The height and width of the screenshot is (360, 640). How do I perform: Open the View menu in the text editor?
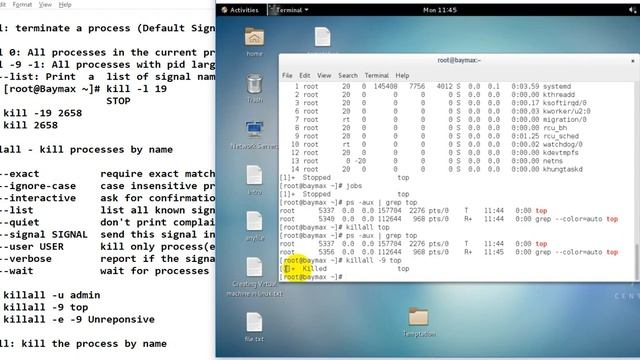45,4
